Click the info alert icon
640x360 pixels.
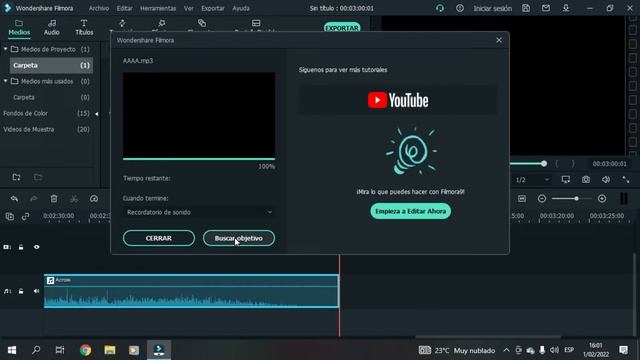tap(460, 8)
